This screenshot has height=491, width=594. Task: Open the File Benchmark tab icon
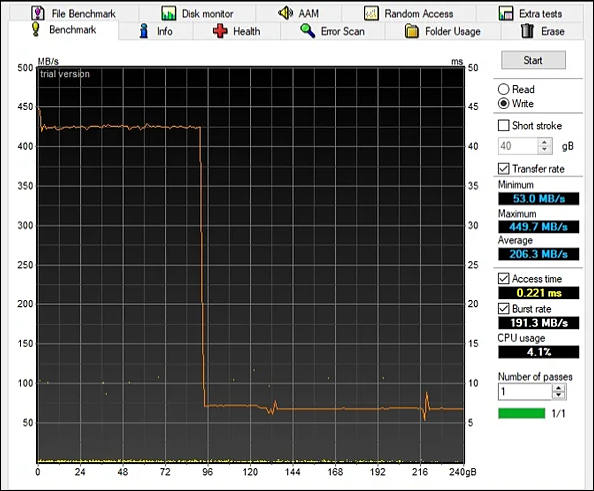(38, 13)
